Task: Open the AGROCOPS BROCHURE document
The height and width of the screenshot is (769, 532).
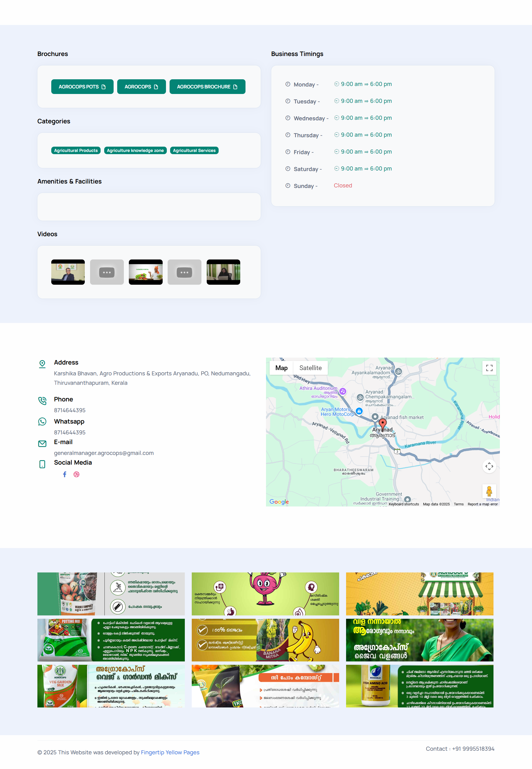Action: (207, 87)
